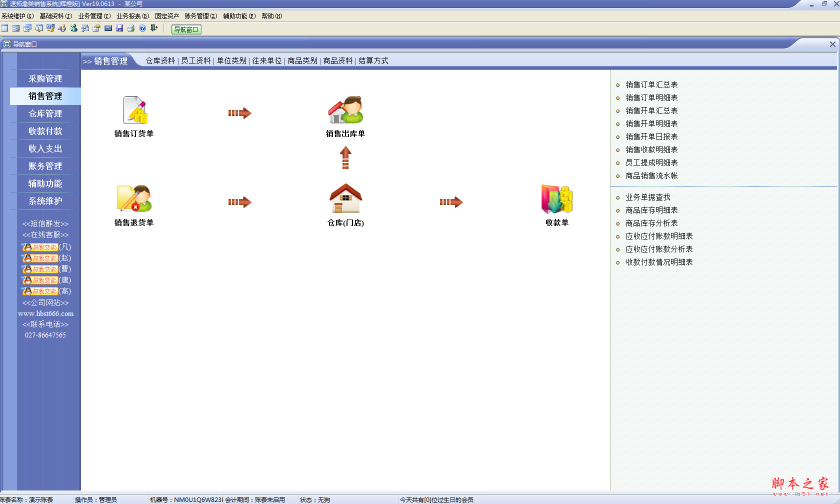Open 业务单据查找

pyautogui.click(x=648, y=197)
